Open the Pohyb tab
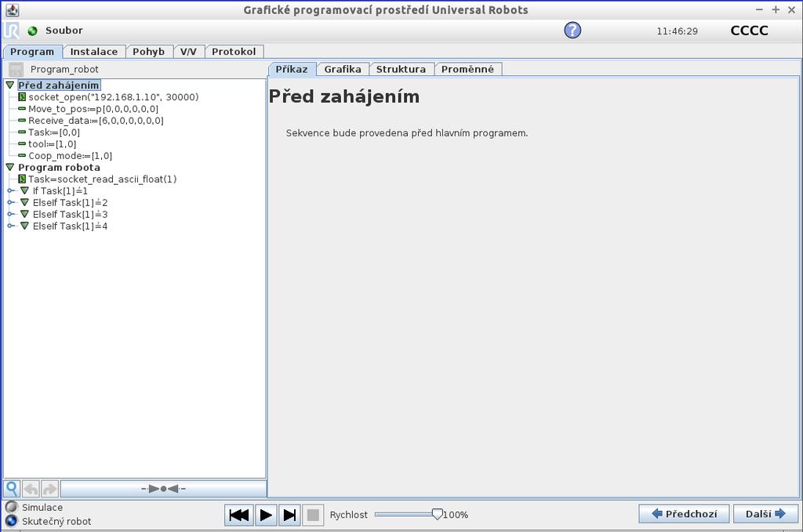The width and height of the screenshot is (803, 532). point(148,52)
